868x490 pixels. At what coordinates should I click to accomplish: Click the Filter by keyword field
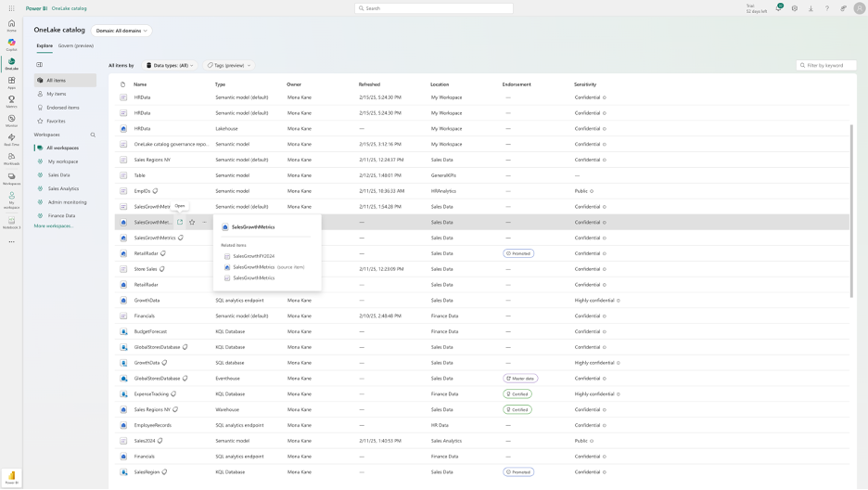[826, 65]
